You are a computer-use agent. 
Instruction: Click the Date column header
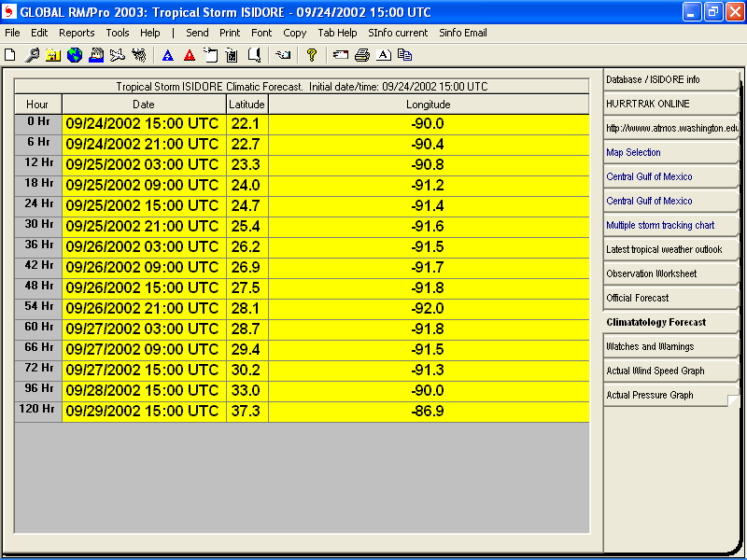pyautogui.click(x=144, y=105)
